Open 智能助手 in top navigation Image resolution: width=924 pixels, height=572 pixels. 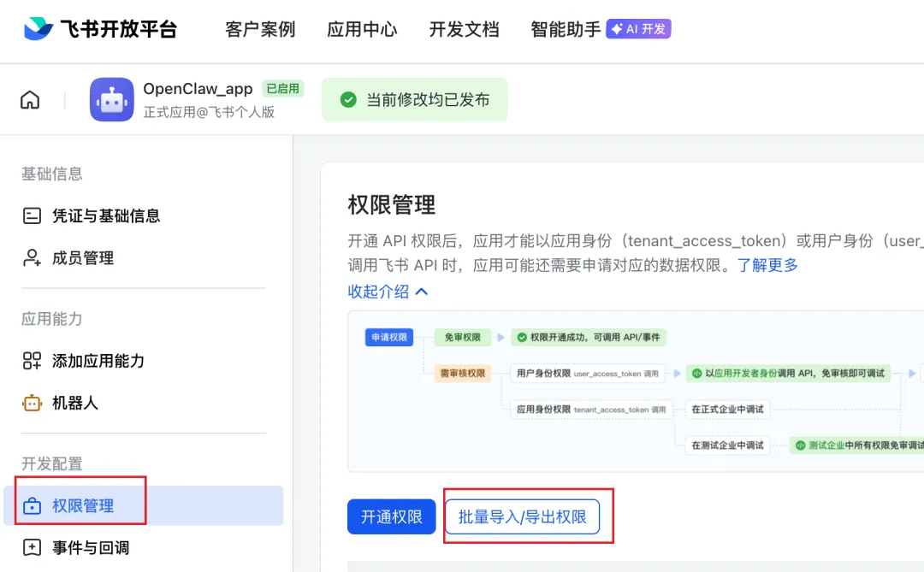click(566, 29)
